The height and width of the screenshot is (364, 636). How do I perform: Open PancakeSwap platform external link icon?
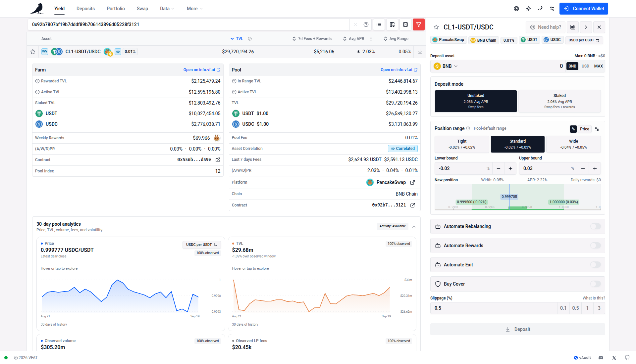(412, 182)
